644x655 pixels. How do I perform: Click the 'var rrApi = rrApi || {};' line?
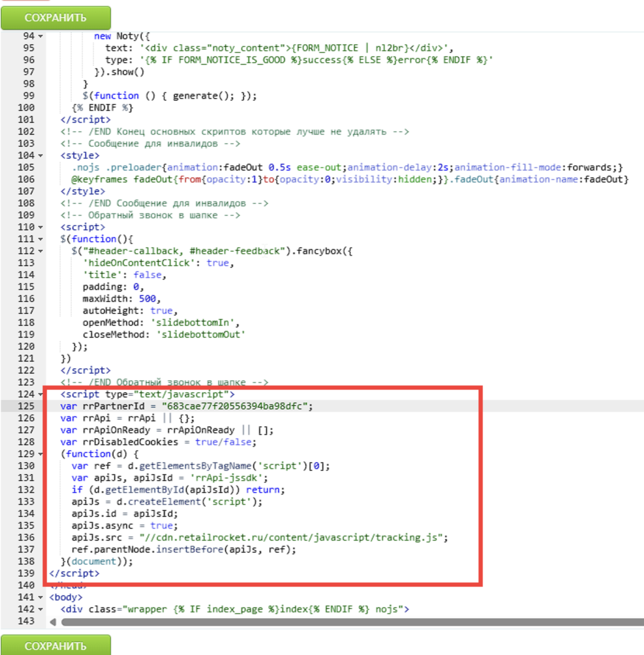(128, 418)
